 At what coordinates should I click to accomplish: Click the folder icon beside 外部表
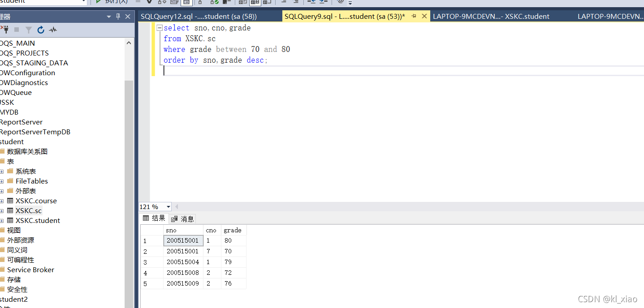[x=10, y=191]
